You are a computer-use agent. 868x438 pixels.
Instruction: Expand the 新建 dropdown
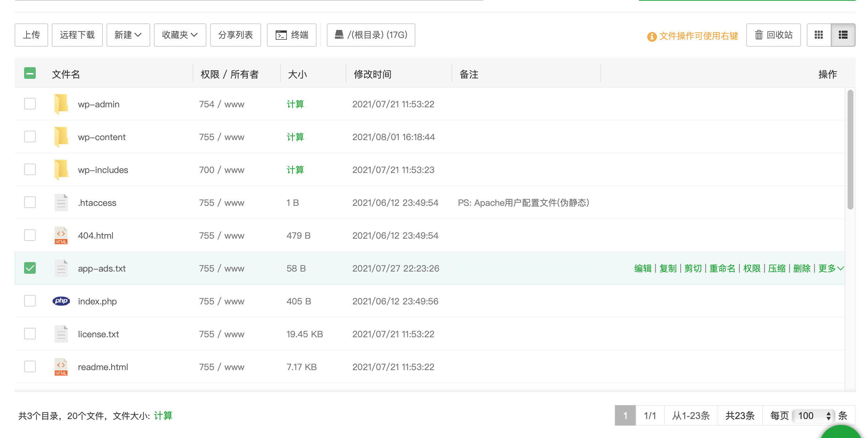pos(128,35)
